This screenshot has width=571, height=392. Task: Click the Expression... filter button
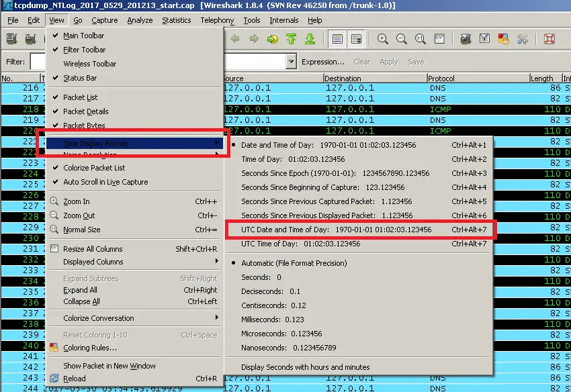click(x=322, y=62)
